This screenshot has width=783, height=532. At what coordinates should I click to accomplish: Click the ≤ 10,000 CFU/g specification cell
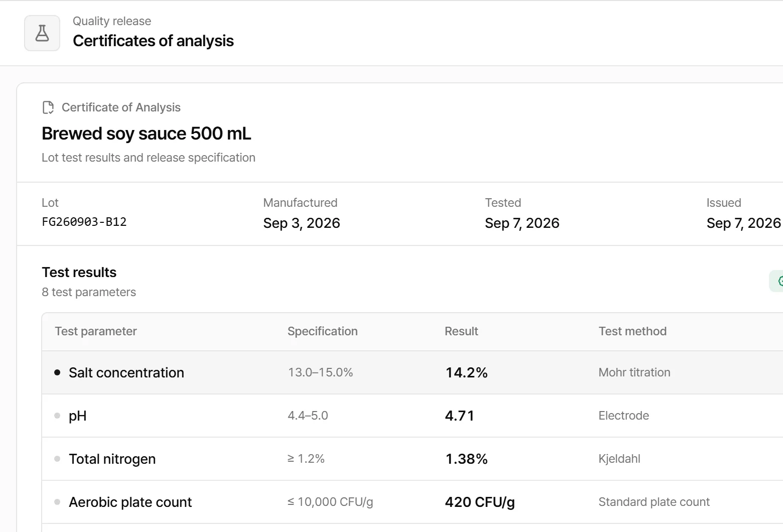pos(330,502)
